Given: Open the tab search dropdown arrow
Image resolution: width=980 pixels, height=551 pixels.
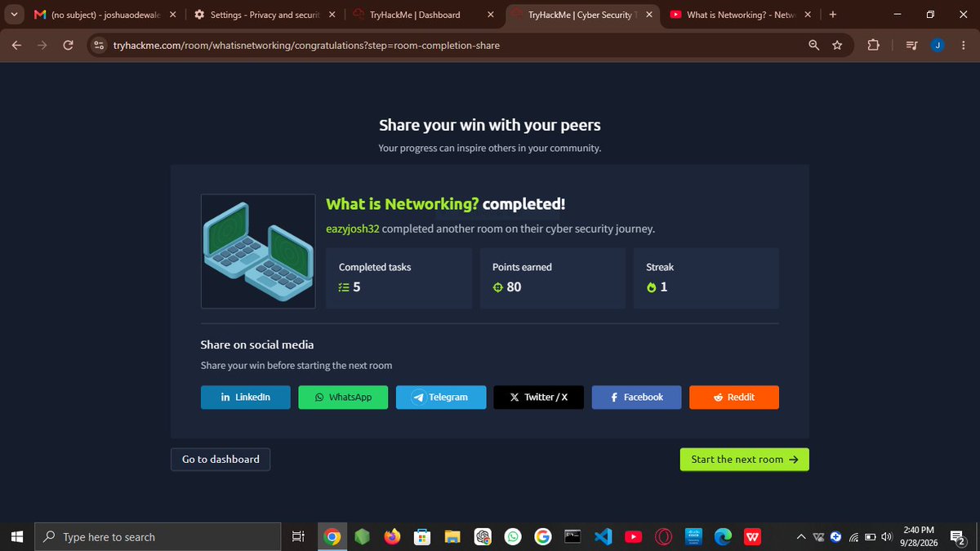Looking at the screenshot, I should 15,15.
